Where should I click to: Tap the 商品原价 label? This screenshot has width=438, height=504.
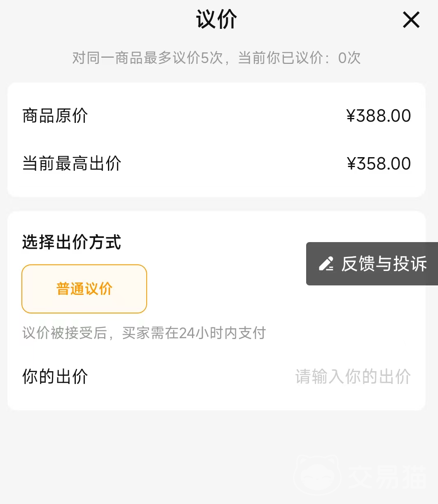tap(55, 116)
